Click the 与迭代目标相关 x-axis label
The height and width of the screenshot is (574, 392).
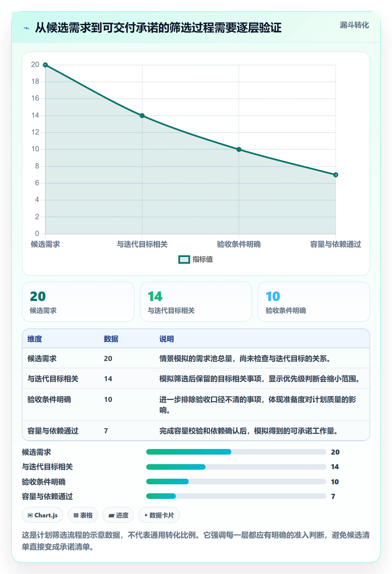pyautogui.click(x=142, y=244)
